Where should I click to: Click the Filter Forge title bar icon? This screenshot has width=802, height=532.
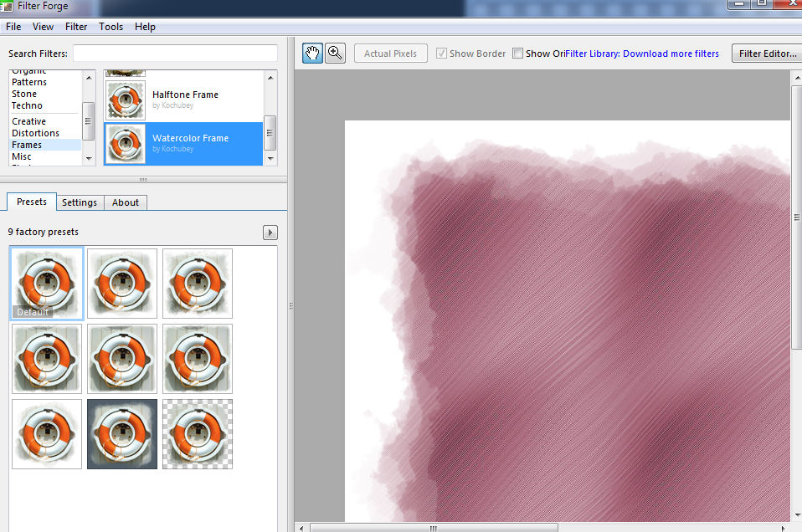tap(8, 5)
